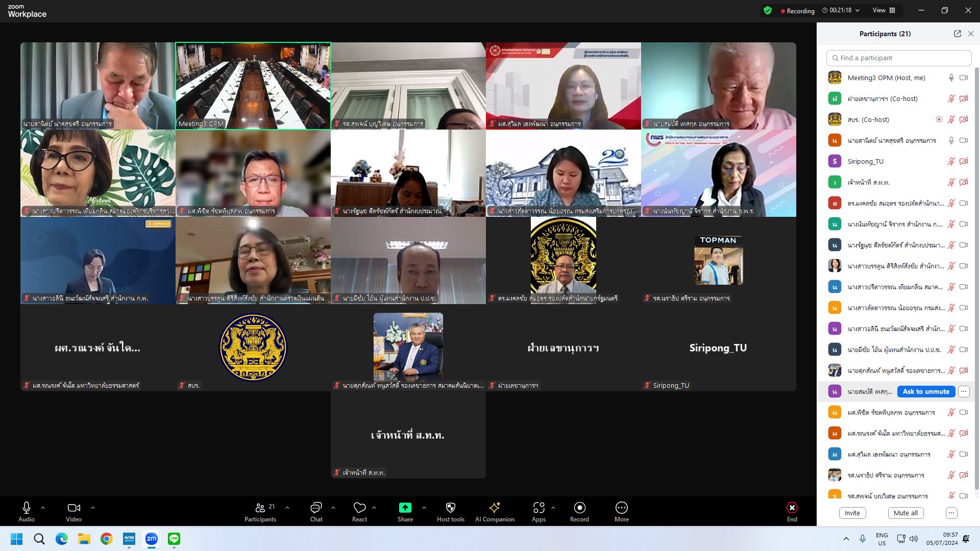Open the Apps menu icon

(538, 512)
